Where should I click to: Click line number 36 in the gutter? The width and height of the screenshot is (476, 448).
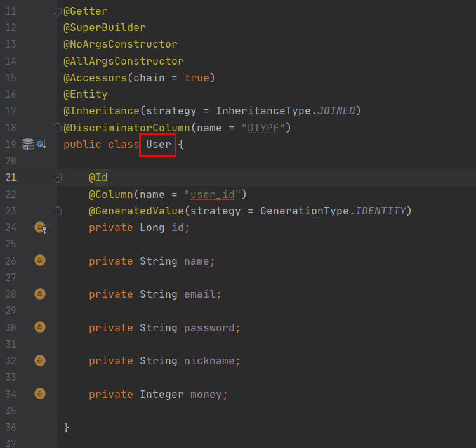coord(11,427)
